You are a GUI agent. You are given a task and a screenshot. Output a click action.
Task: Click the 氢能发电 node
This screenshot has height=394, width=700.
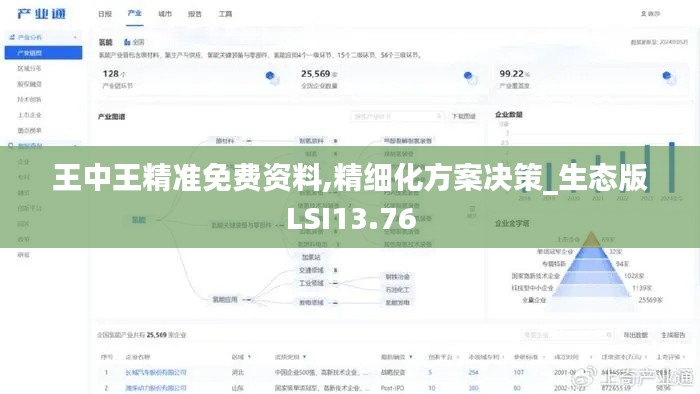coord(397,303)
